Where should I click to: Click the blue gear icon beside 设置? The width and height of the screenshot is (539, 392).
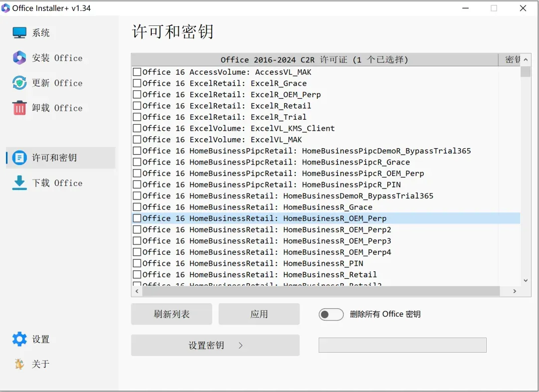(19, 339)
